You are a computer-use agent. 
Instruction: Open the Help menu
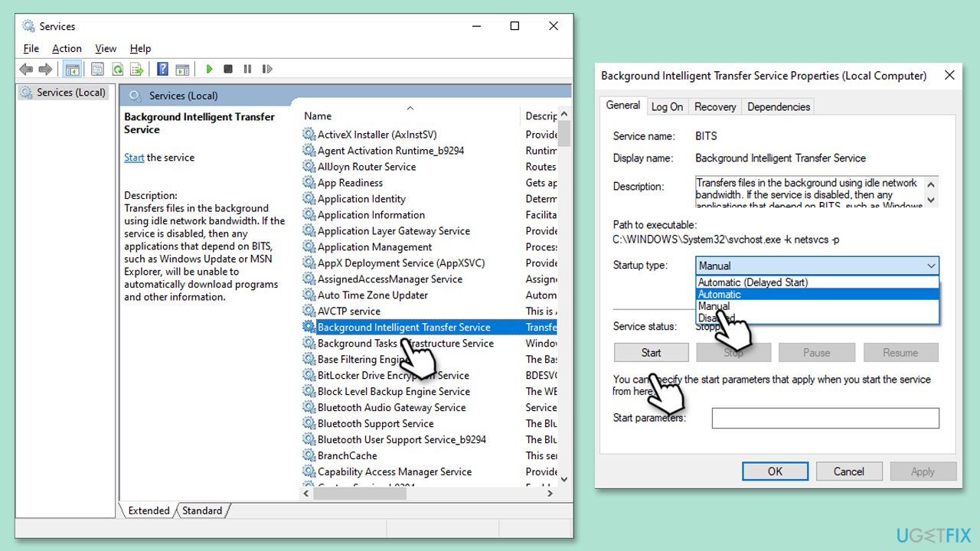141,48
